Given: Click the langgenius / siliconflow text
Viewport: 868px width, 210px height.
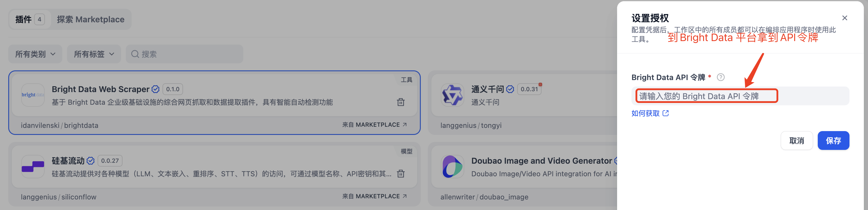Looking at the screenshot, I should point(59,197).
